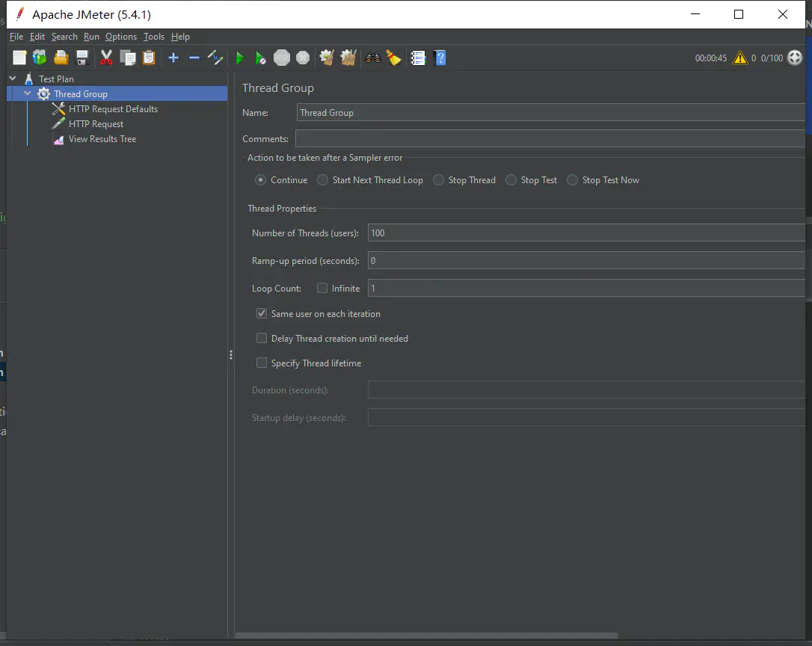This screenshot has width=812, height=646.
Task: Enable Delay Thread creation until needed
Action: (x=262, y=338)
